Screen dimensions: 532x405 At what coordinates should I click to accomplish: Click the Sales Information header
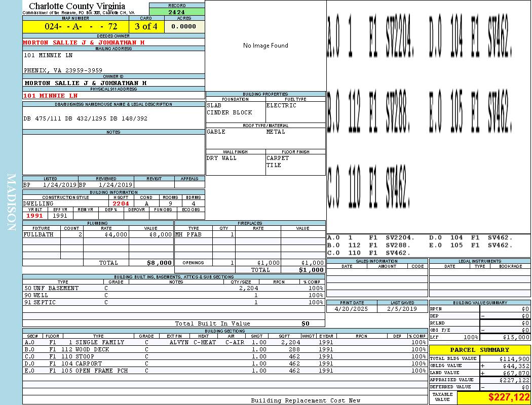[376, 261]
